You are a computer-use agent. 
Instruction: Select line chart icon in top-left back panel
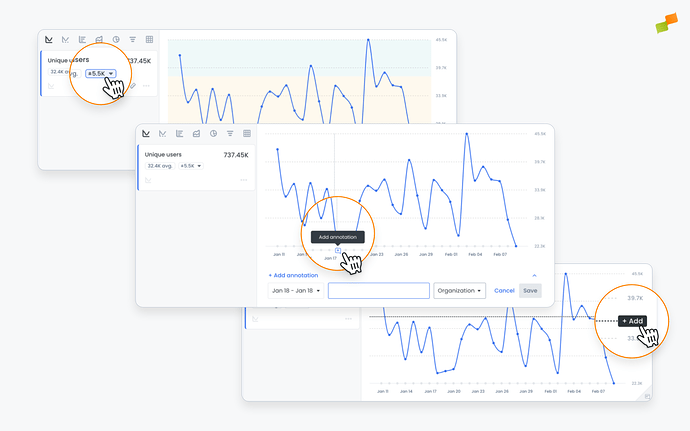[49, 40]
